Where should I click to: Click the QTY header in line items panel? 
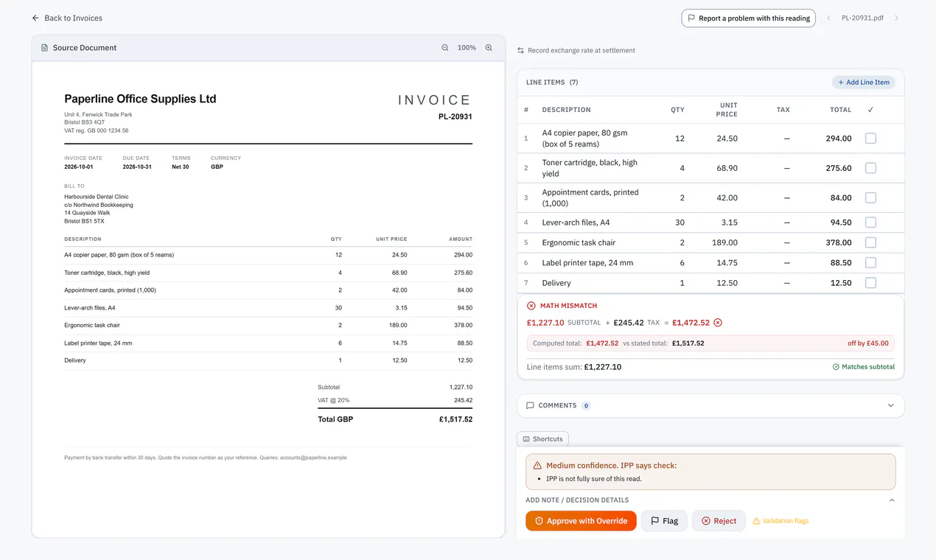tap(677, 110)
